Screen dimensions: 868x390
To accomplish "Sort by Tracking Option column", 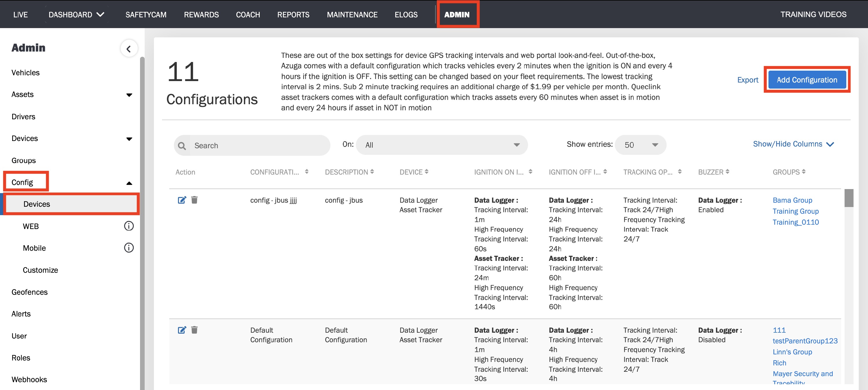I will (x=680, y=172).
